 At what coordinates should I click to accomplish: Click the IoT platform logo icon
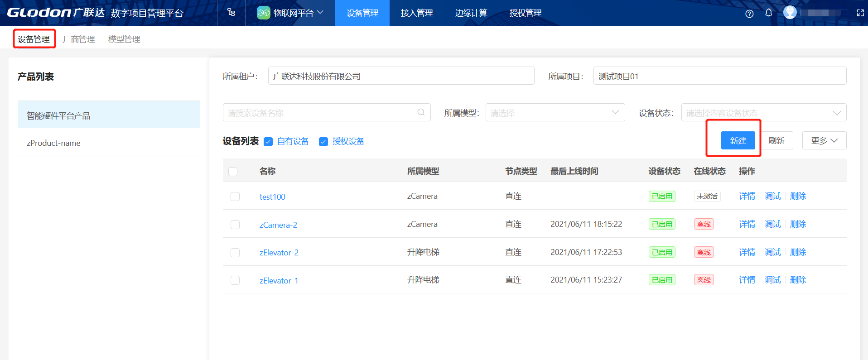coord(263,13)
